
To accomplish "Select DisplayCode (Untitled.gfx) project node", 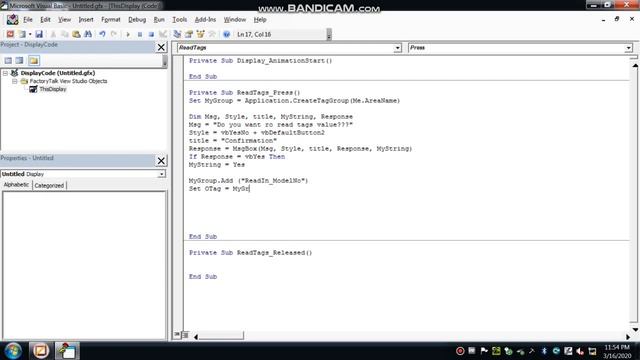I will (58, 73).
